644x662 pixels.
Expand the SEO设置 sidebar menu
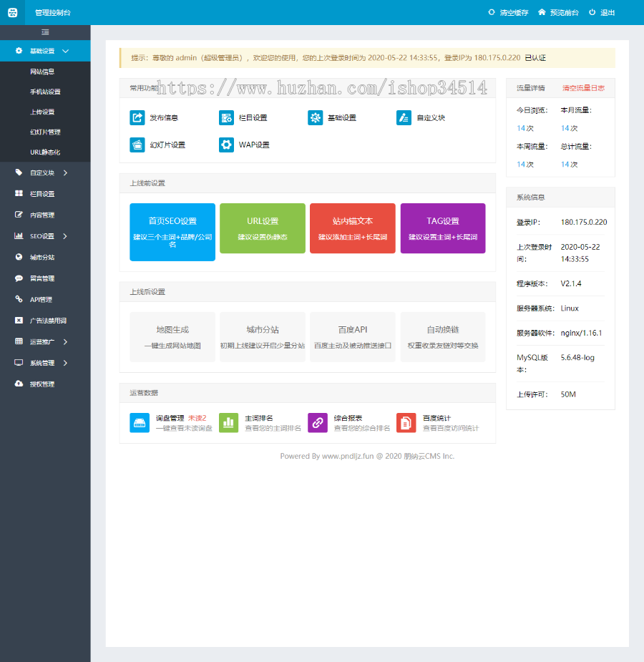click(x=45, y=236)
